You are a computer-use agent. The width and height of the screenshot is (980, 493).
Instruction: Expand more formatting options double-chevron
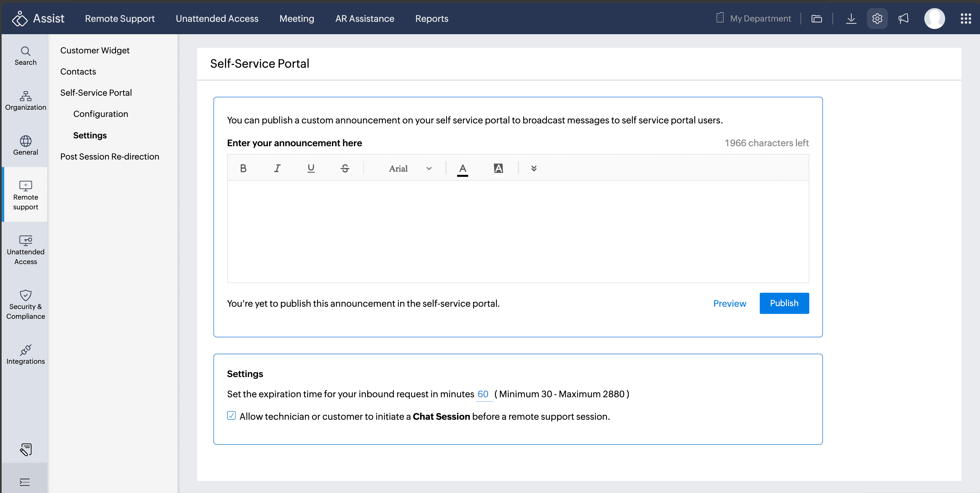[x=534, y=168]
